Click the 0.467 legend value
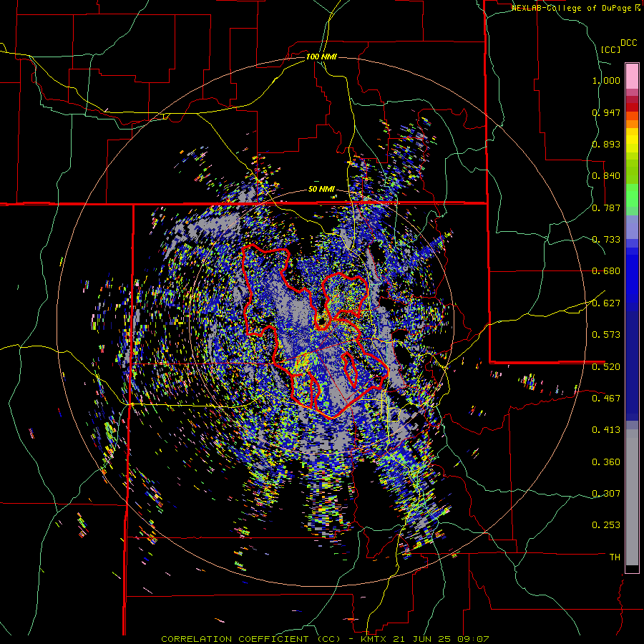Viewport: 644px width, 644px height. 606,399
